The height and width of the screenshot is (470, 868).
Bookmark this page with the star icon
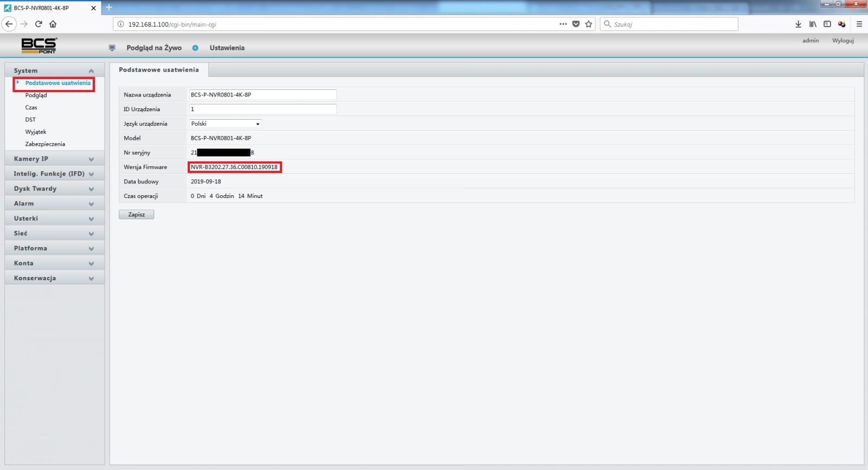pos(589,24)
